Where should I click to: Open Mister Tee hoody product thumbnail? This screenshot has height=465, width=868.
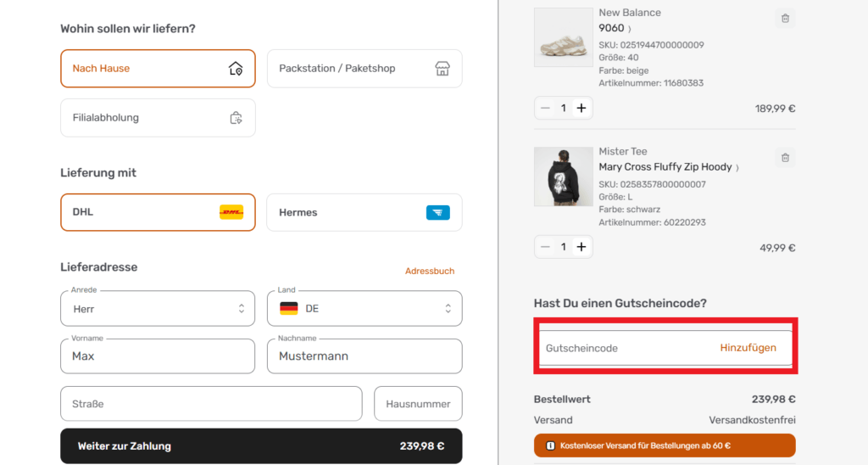point(563,176)
